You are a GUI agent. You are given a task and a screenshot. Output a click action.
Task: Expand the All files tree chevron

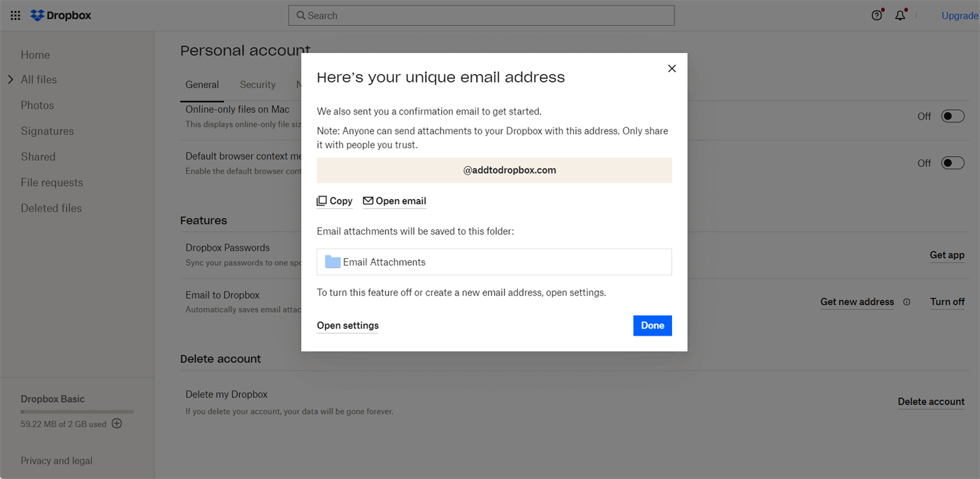tap(10, 80)
